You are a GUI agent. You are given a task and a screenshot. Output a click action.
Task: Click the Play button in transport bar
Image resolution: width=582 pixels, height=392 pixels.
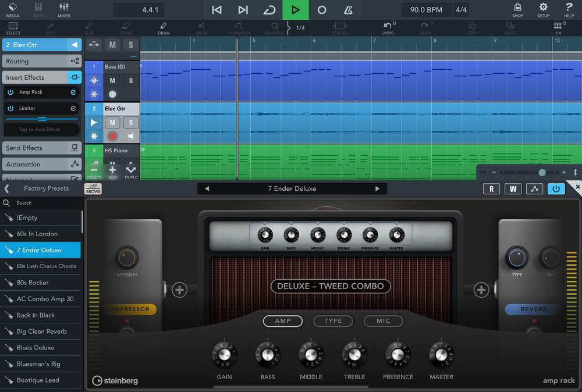tap(296, 10)
